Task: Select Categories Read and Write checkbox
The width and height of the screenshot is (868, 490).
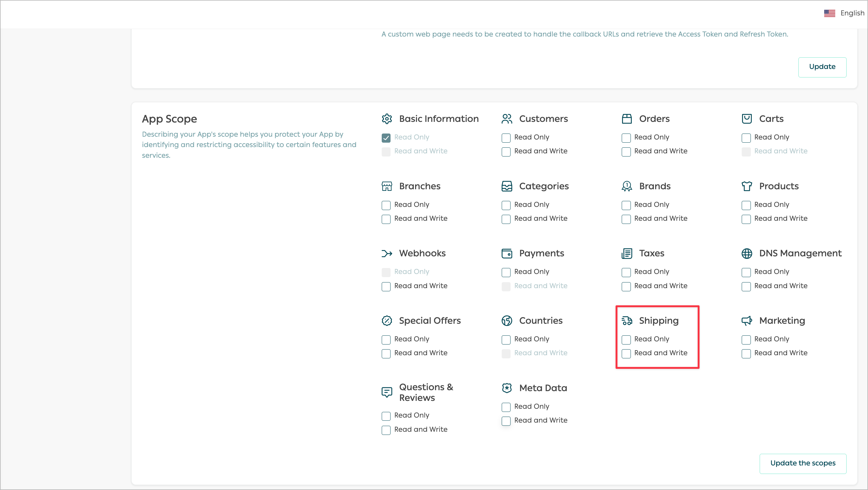Action: coord(506,219)
